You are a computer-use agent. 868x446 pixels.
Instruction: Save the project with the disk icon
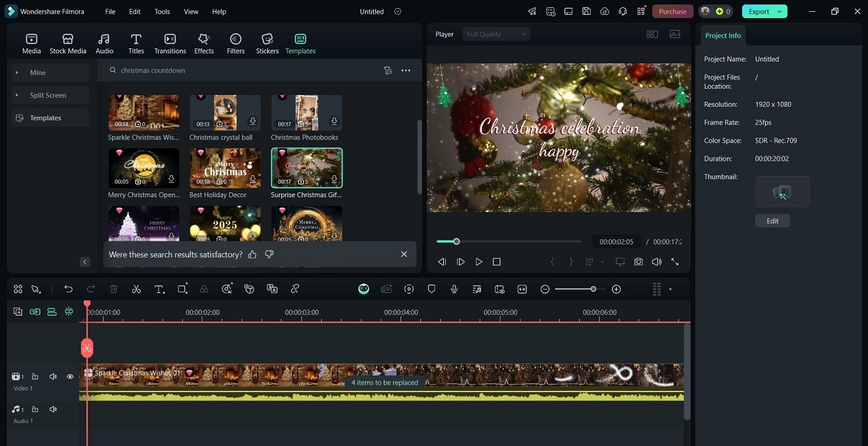pos(587,11)
